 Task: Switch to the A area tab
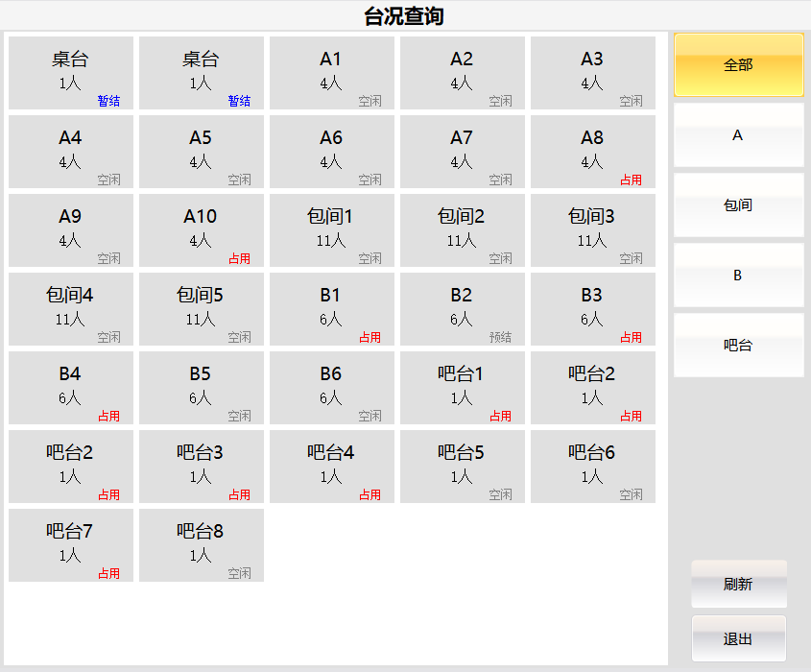(x=738, y=135)
